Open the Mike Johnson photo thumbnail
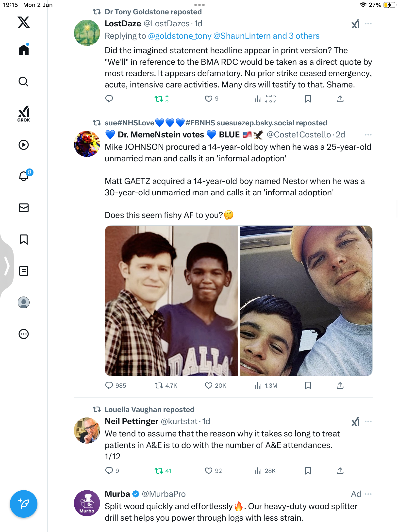399x532 pixels. click(171, 300)
